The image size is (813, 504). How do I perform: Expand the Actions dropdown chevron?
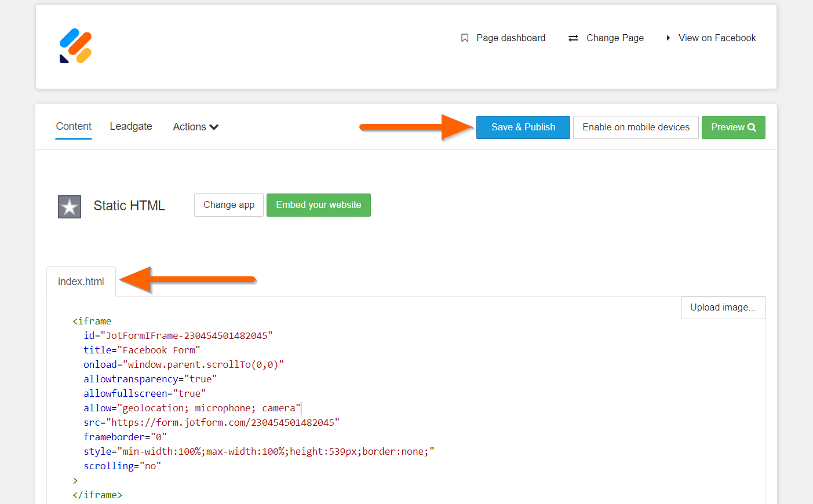click(214, 127)
